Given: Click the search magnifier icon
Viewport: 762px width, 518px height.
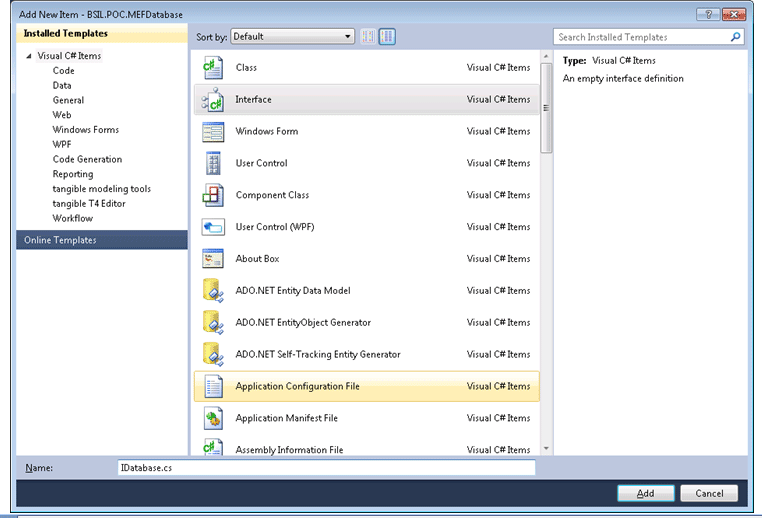Looking at the screenshot, I should tap(735, 37).
